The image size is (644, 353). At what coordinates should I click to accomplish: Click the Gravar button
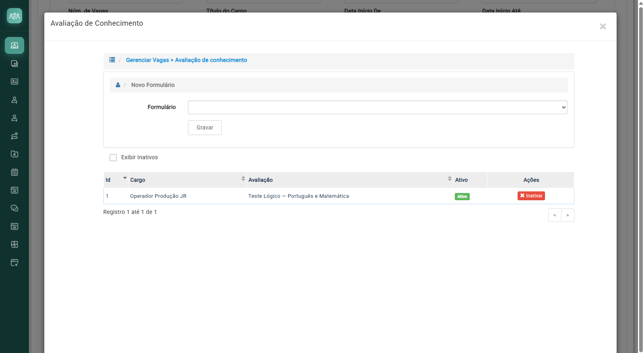click(x=205, y=127)
